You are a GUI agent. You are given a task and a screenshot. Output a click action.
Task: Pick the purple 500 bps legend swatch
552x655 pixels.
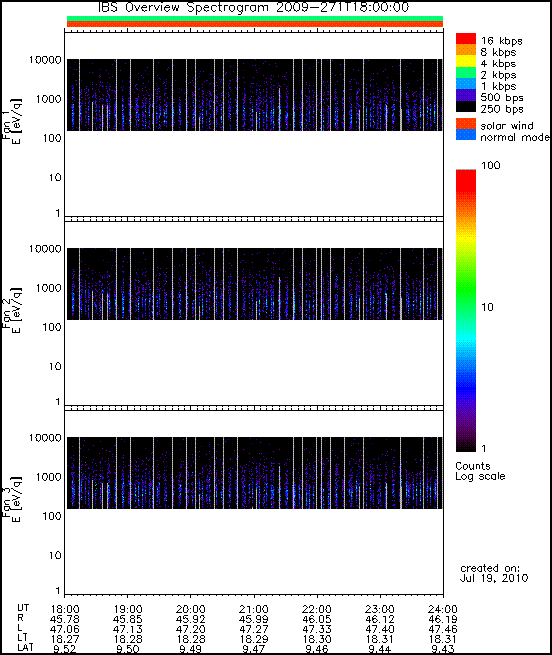pos(466,95)
